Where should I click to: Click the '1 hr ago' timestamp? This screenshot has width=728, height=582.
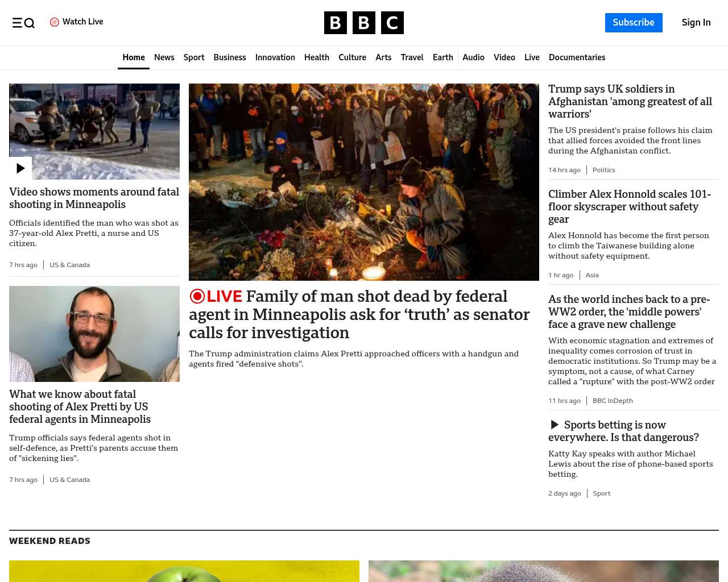coord(561,275)
